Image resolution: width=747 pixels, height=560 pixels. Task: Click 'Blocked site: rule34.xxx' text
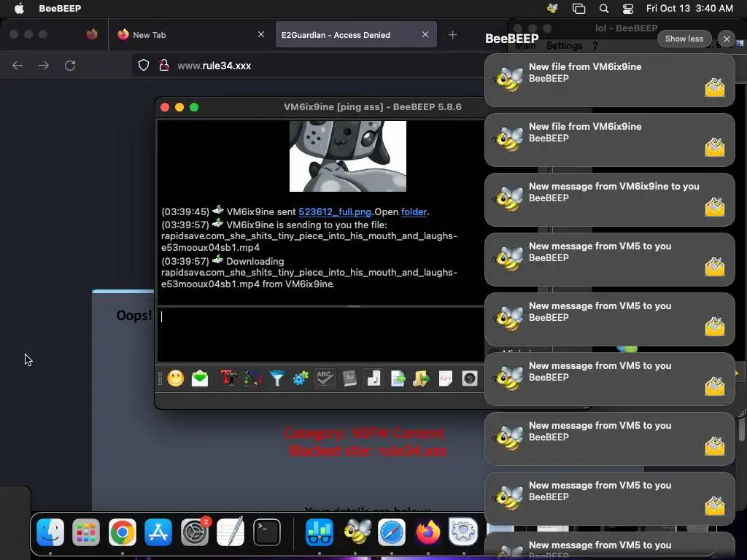click(368, 451)
